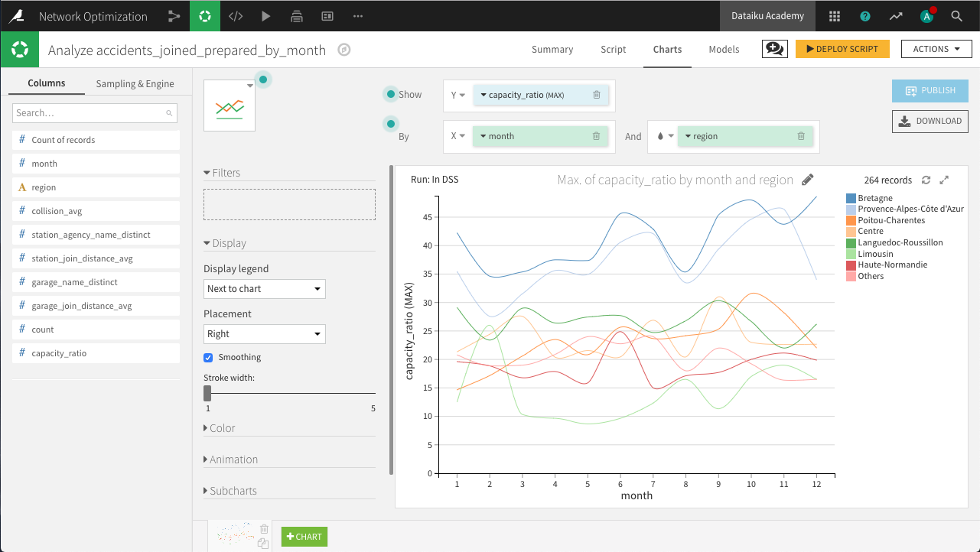The height and width of the screenshot is (552, 980).
Task: Click the Download button
Action: coord(930,121)
